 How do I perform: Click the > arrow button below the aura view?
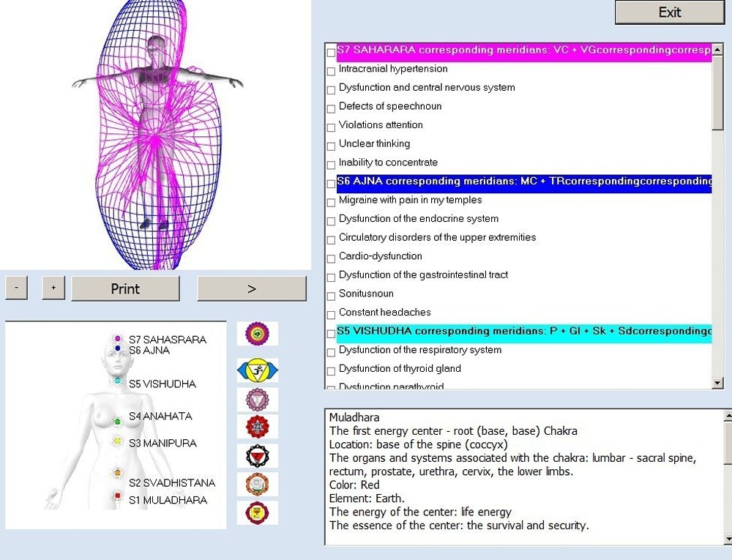pyautogui.click(x=252, y=288)
